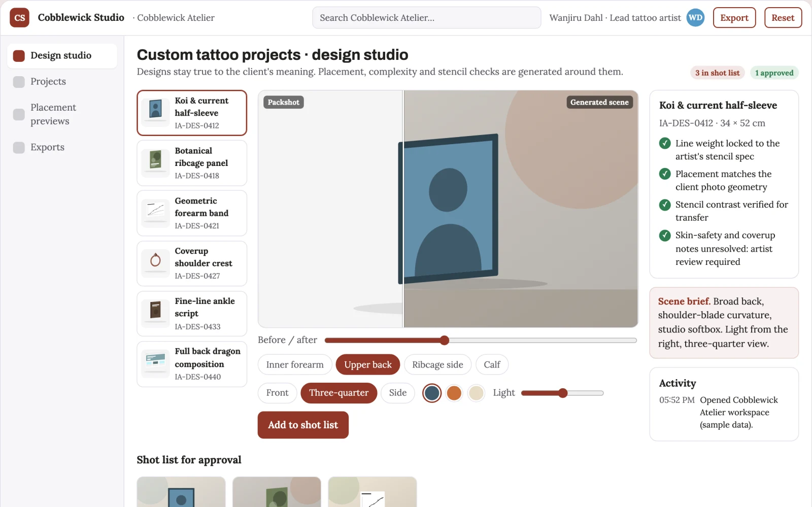Click the check icon beside Line weight locked
Screen dimensions: 812x507
tap(665, 144)
